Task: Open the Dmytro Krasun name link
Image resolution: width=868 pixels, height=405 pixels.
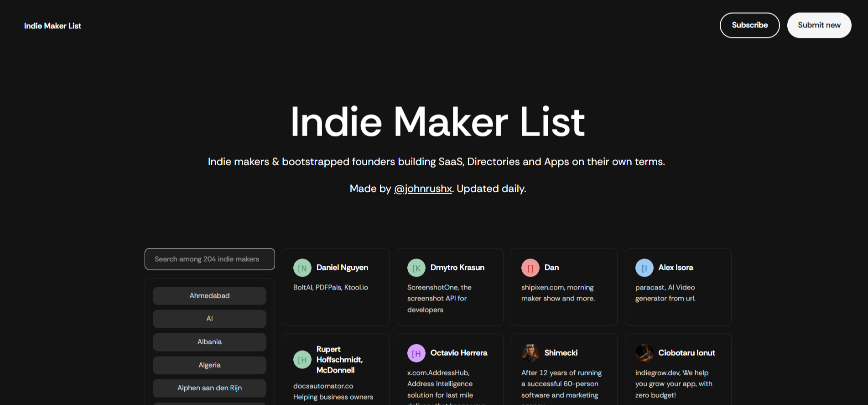Action: 457,268
